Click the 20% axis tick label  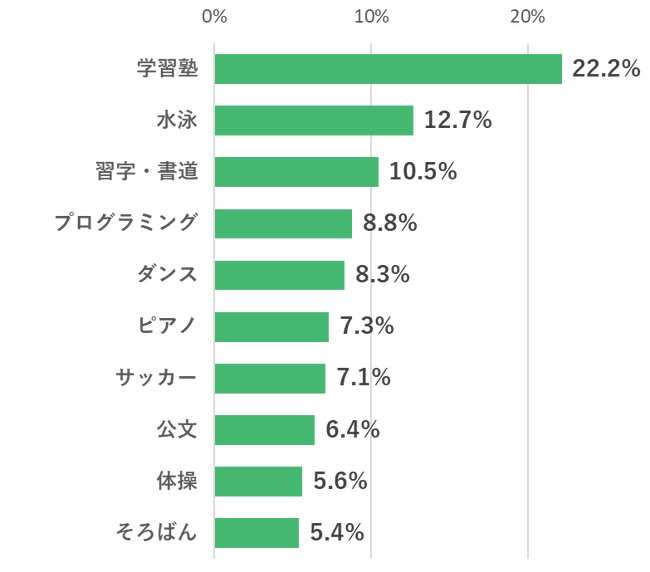click(x=528, y=17)
